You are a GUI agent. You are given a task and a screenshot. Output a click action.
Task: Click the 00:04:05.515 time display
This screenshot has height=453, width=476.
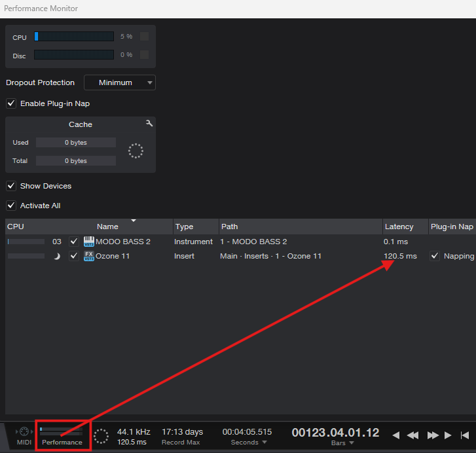click(x=247, y=432)
